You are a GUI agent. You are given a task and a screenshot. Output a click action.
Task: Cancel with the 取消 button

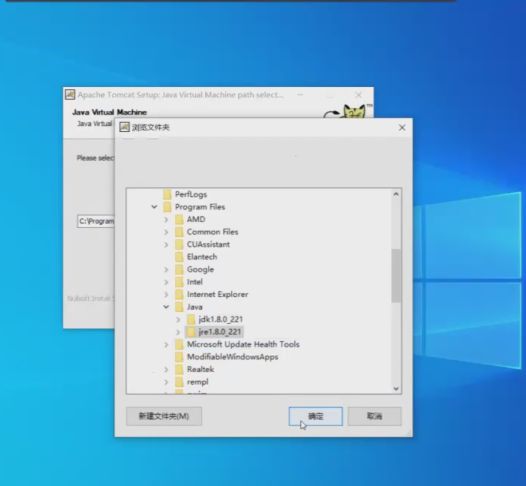374,416
